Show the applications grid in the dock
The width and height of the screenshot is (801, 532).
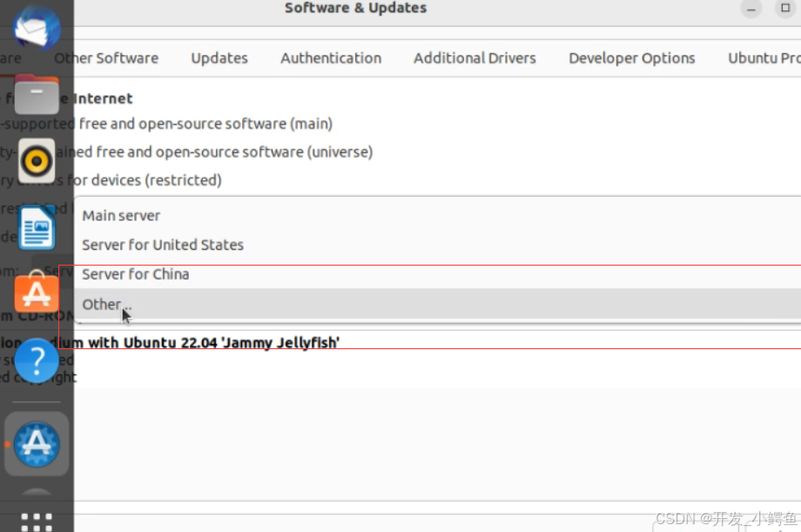point(37,522)
